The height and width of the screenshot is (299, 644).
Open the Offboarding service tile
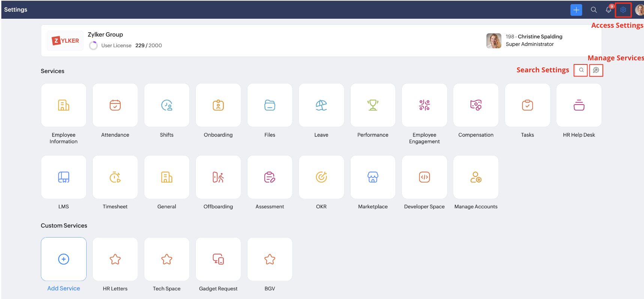tap(218, 177)
